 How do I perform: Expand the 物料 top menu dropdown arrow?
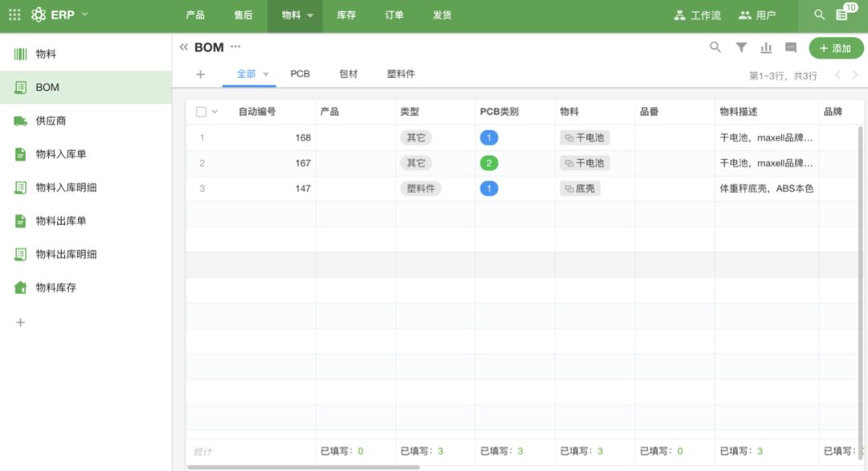(x=310, y=15)
